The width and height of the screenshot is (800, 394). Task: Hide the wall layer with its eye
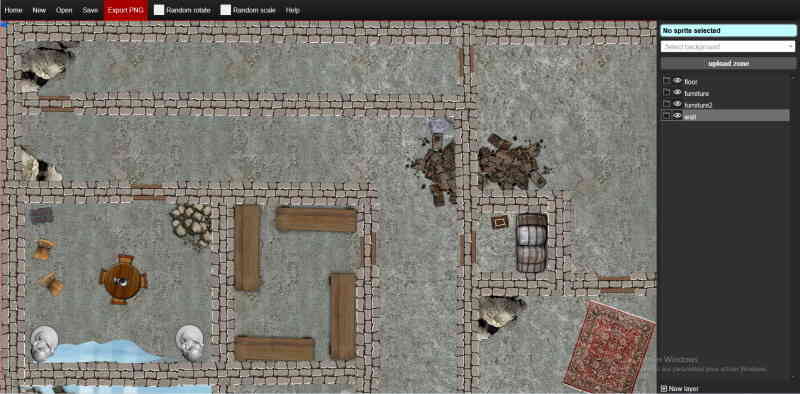click(677, 116)
